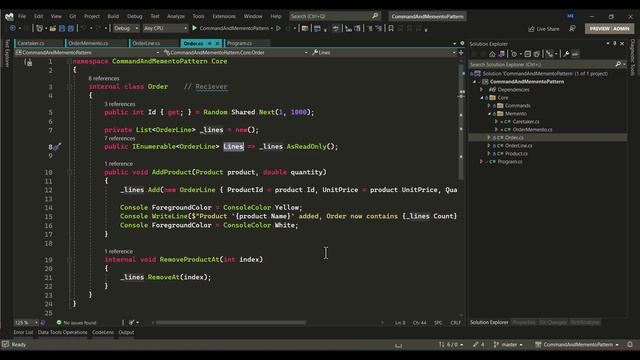Click Pending Changes filter clock icon
Screen dimensions: 640x360
514,54
